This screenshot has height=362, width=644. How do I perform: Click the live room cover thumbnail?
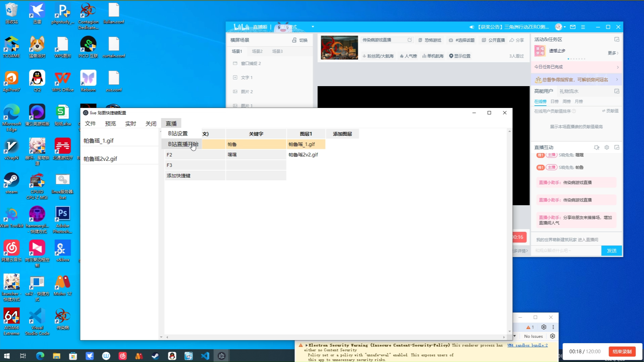click(339, 48)
